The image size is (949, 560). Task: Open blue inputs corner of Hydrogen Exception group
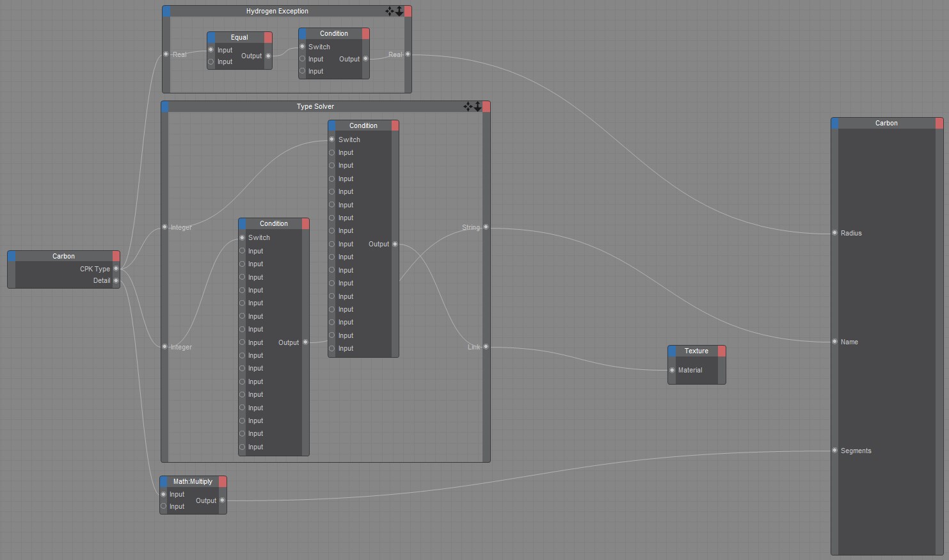(x=166, y=11)
